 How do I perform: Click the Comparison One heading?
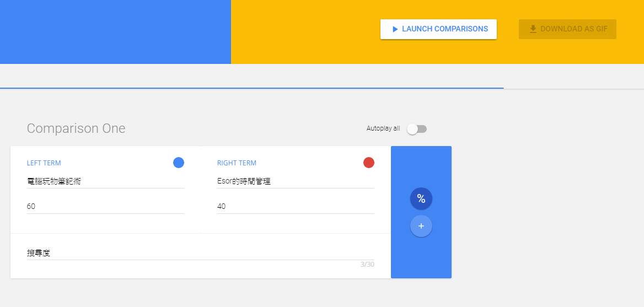coord(76,128)
